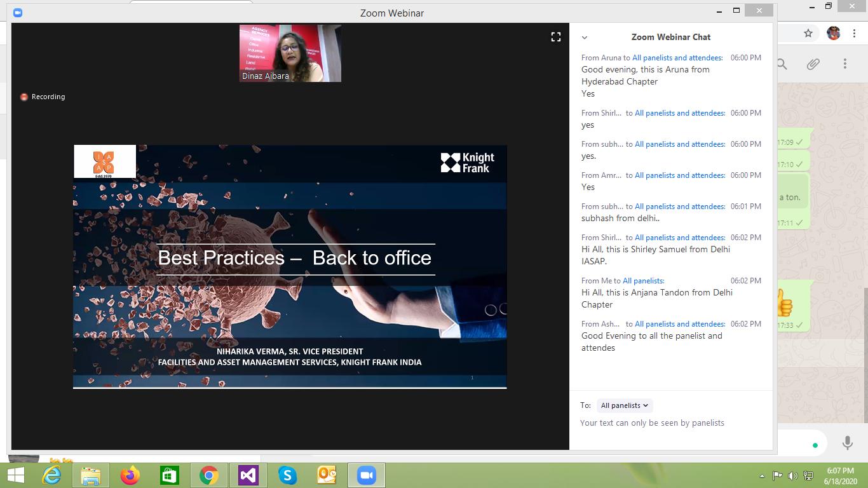868x488 pixels.
Task: Click 'NIHARIKA VERMA, SR. VICE PRESIDENT' on the slide
Action: [290, 351]
